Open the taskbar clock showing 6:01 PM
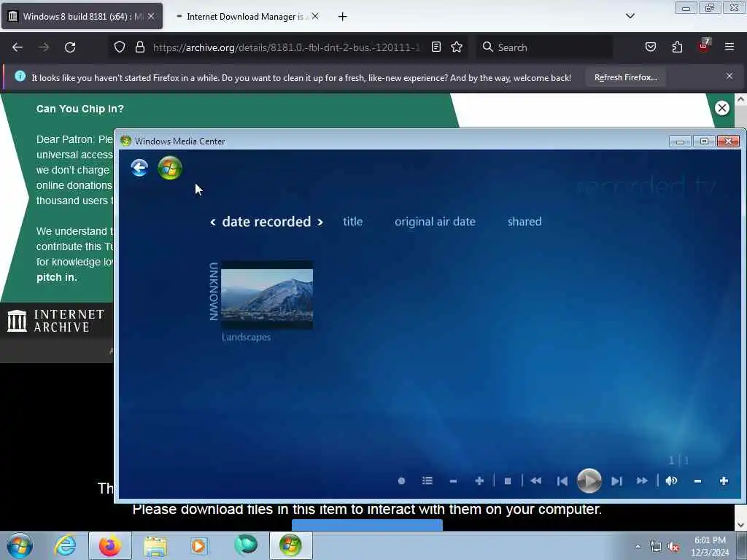The height and width of the screenshot is (560, 747). tap(710, 546)
